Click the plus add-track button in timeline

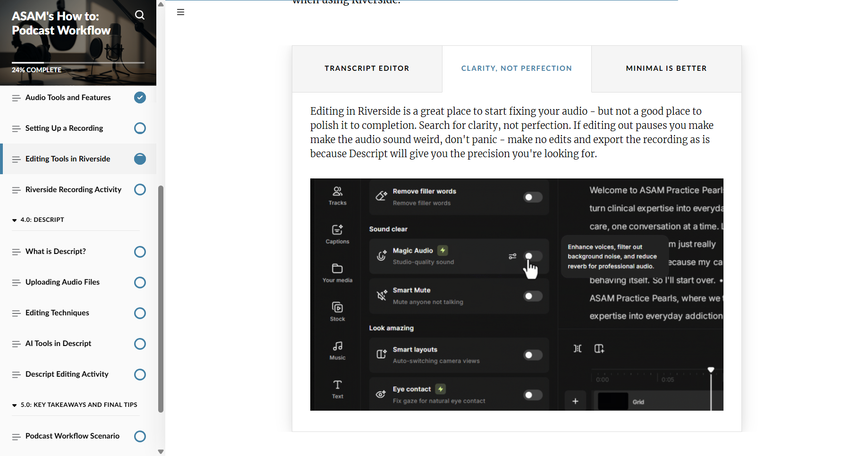(x=575, y=401)
